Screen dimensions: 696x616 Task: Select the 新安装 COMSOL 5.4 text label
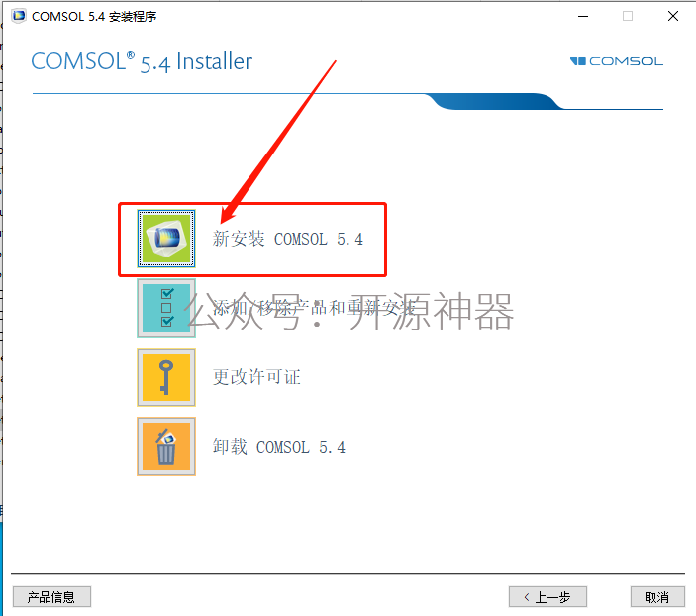288,239
